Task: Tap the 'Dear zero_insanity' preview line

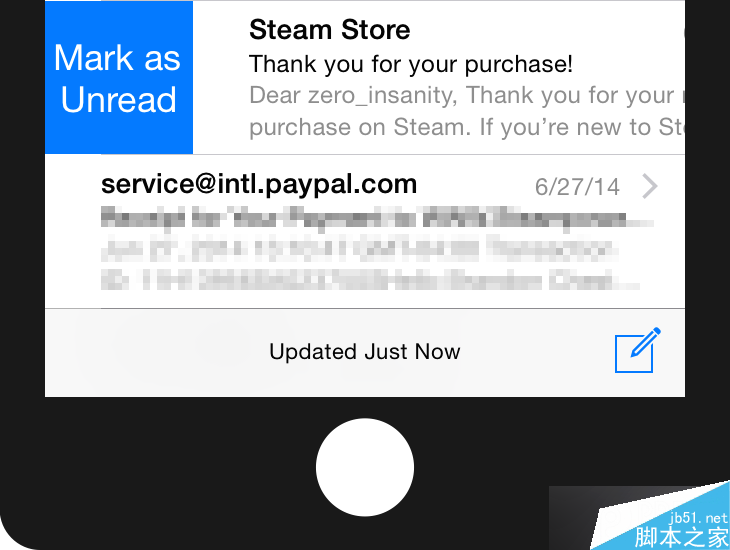Action: pos(466,95)
